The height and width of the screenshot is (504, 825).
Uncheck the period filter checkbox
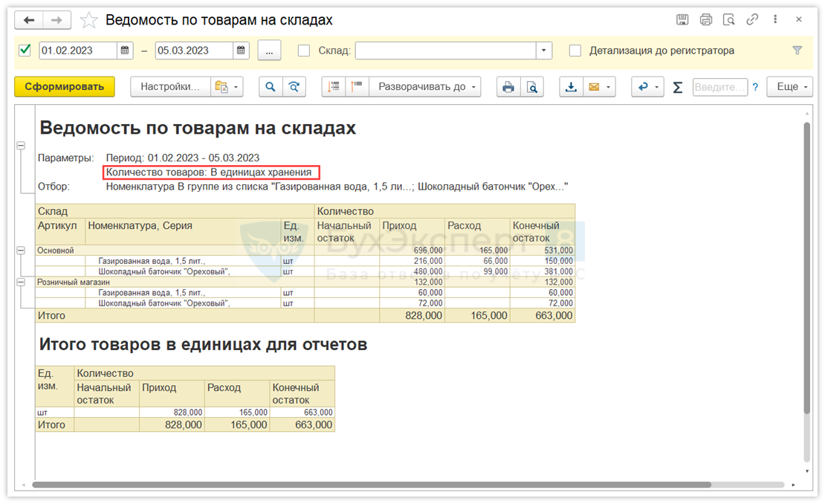(25, 51)
